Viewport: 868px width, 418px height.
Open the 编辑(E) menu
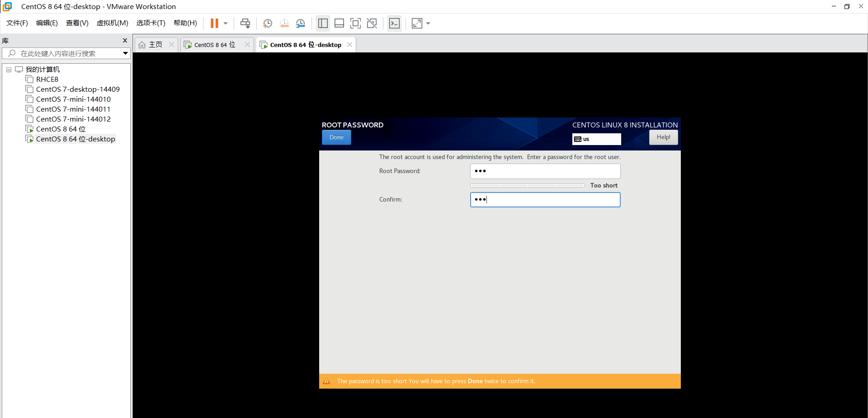pos(47,23)
